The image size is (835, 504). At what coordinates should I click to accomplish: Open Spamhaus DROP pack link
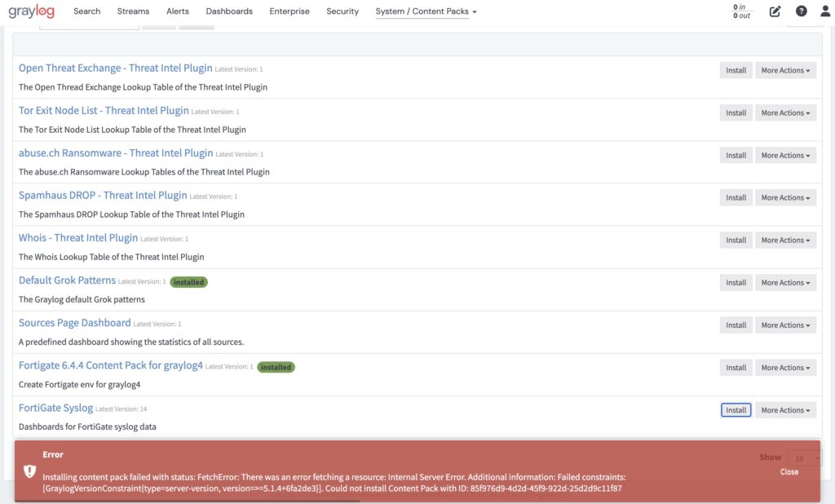pos(103,196)
